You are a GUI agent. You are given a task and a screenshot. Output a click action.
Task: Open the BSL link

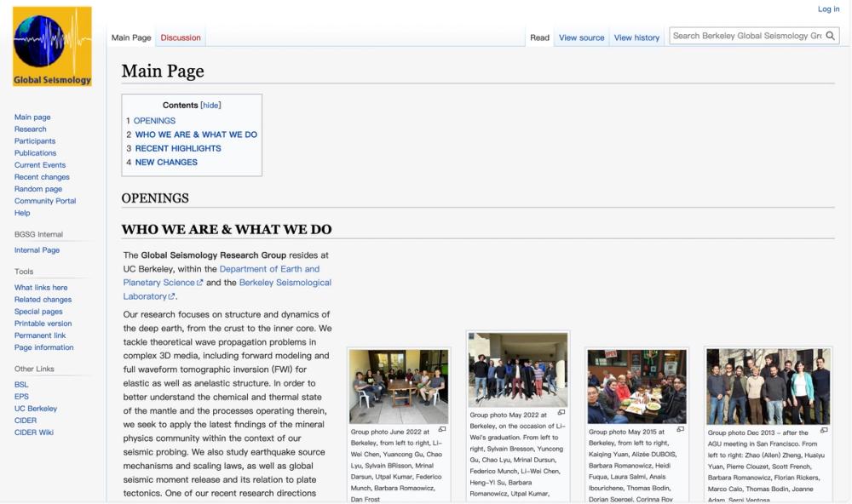coord(21,384)
